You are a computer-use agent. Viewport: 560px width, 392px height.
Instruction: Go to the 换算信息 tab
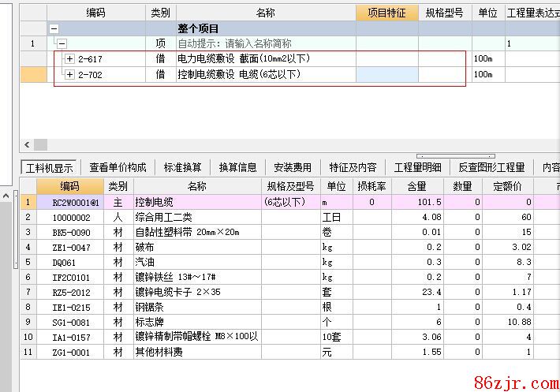coord(237,167)
